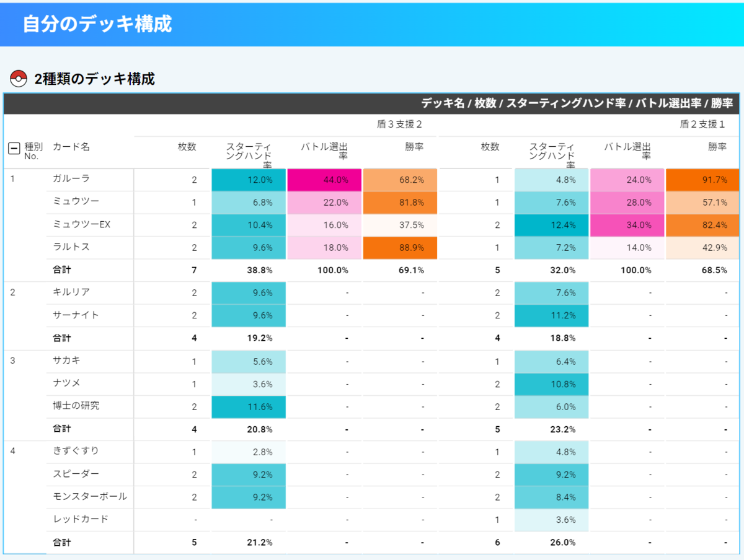Screen dimensions: 744x560
Task: Click スターティングハンド率 header under 盾2支援1
Action: [552, 155]
